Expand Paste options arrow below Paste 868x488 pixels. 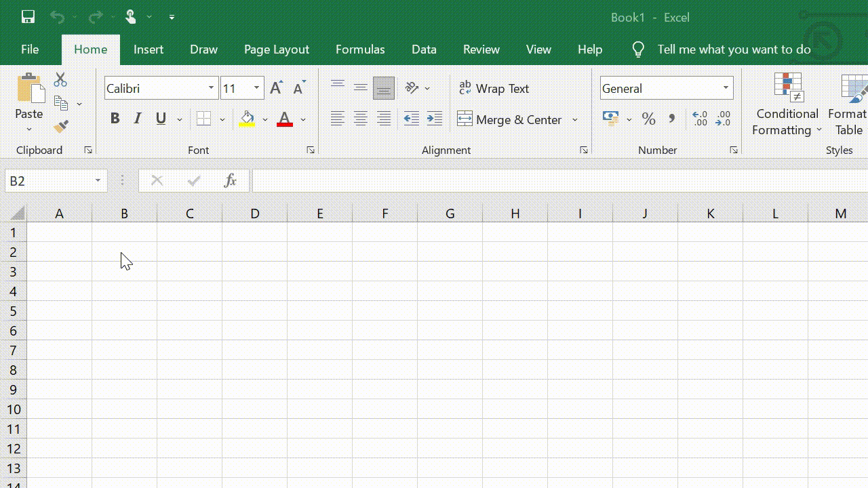tap(29, 129)
